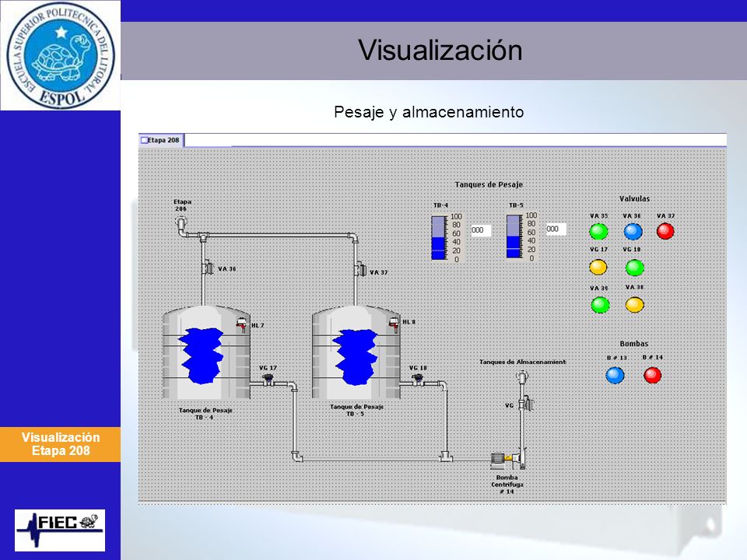Toggle the red VA 37 valve indicator light
This screenshot has width=747, height=560.
(x=665, y=232)
